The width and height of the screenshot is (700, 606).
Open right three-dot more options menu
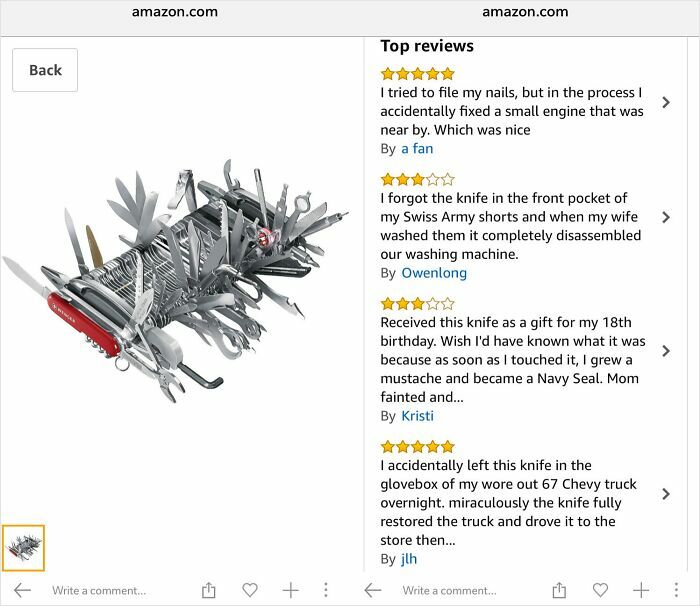tap(677, 590)
